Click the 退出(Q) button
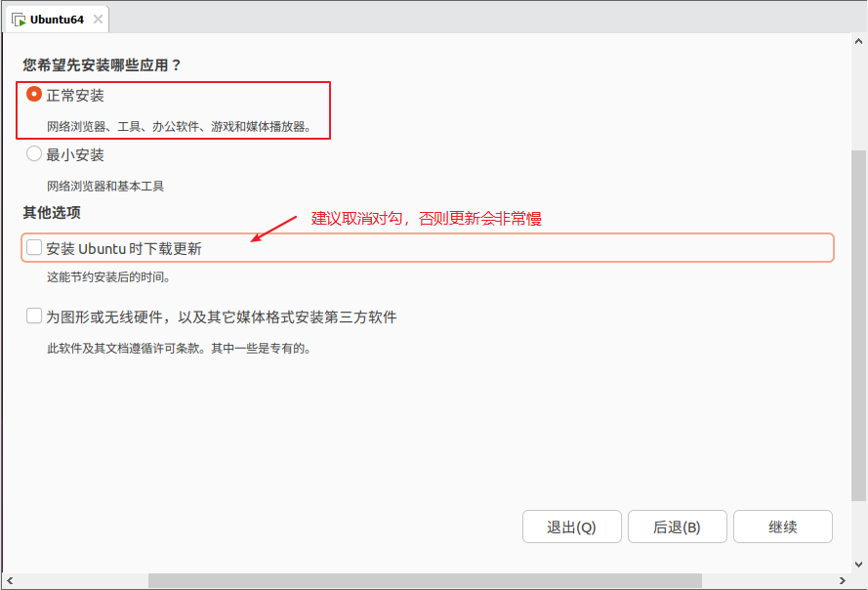 pyautogui.click(x=572, y=527)
